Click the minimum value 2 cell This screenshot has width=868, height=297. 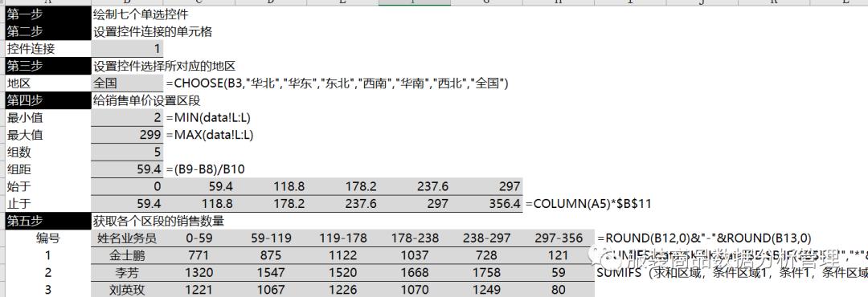coord(127,118)
